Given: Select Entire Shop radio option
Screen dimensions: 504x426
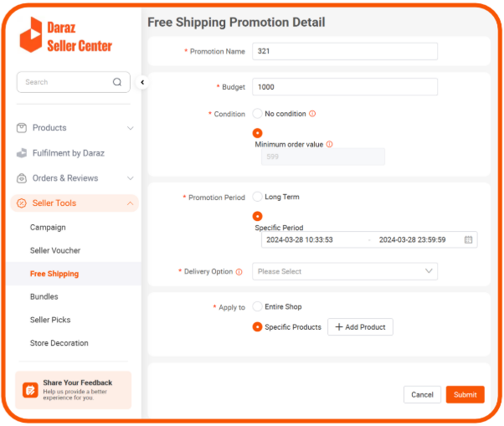Looking at the screenshot, I should pos(257,306).
